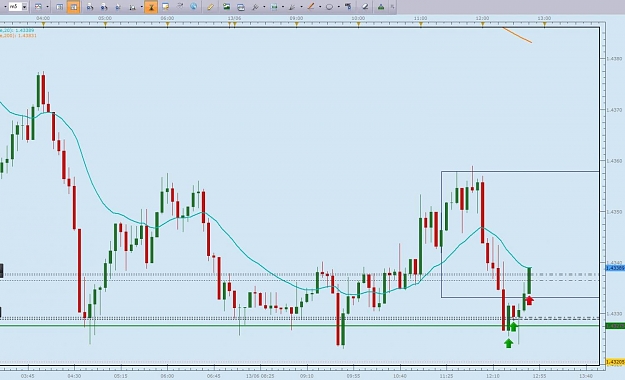The image size is (625, 380).
Task: Select the eraser tool icon
Action: (x=364, y=7)
